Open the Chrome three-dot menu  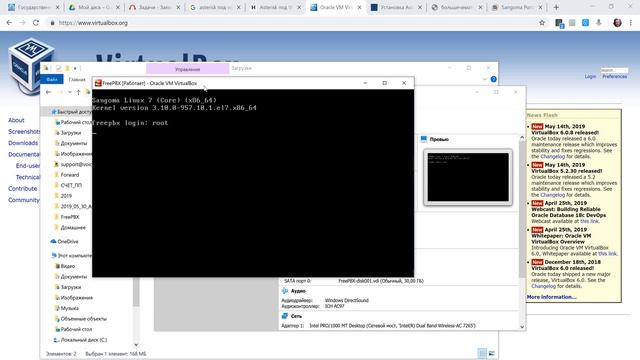point(631,23)
